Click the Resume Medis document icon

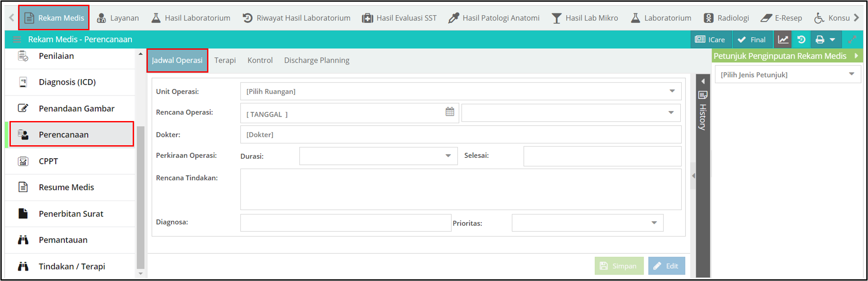tap(23, 187)
